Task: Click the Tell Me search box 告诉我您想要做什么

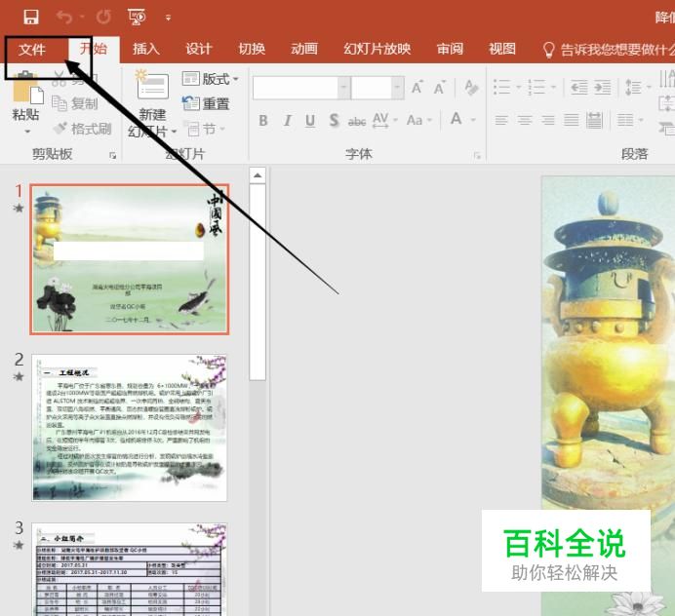Action: click(608, 50)
